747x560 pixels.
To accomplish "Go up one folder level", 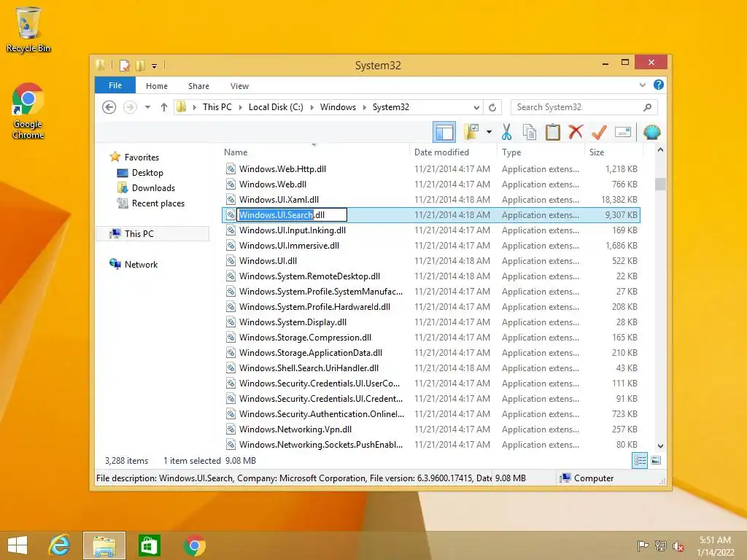I will point(164,107).
